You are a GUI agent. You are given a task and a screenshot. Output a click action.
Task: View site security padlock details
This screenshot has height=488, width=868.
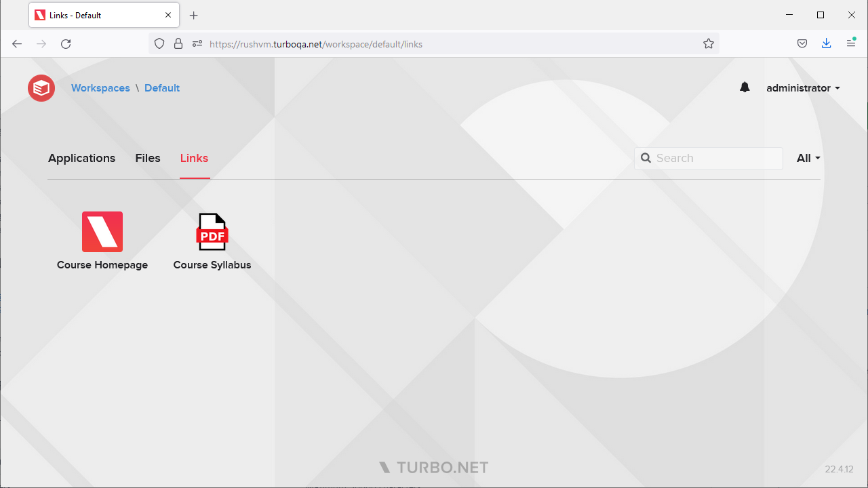point(178,44)
